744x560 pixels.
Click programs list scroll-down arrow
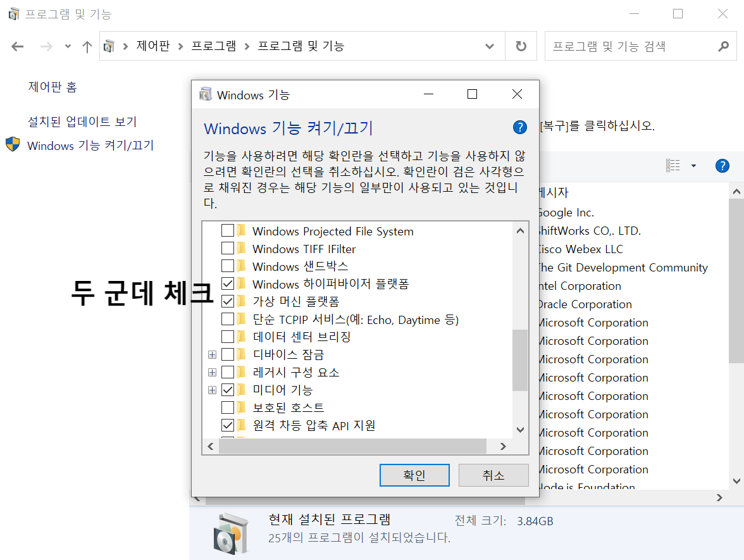[x=736, y=481]
